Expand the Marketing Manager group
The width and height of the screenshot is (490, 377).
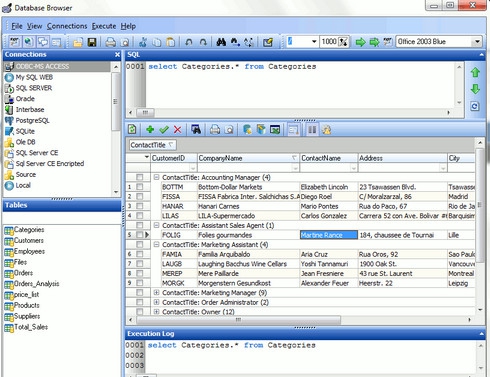156,293
